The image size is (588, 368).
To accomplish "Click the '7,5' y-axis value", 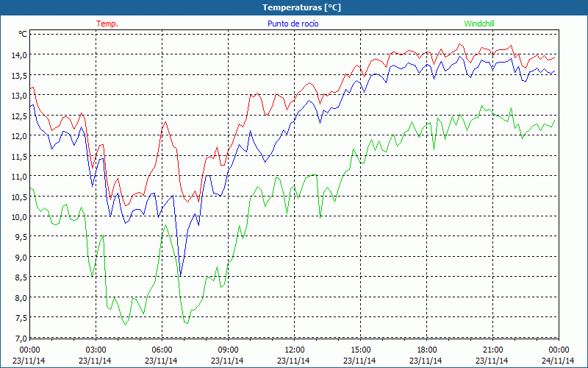I will pos(21,318).
